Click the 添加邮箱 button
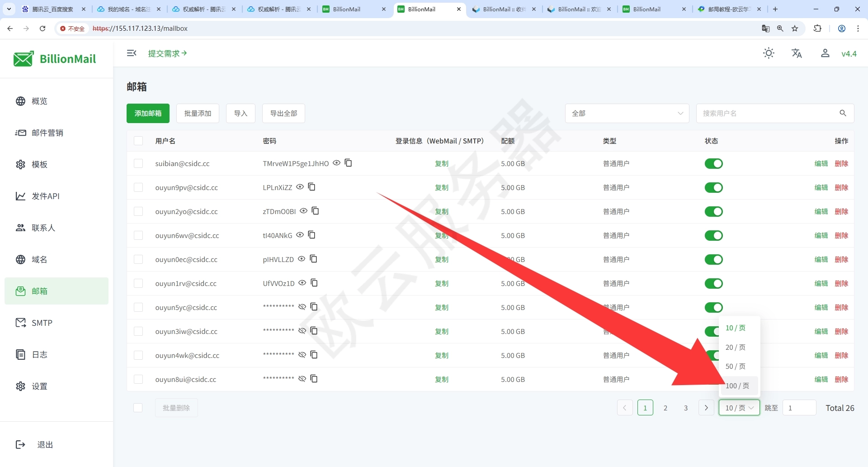This screenshot has height=467, width=868. (147, 113)
